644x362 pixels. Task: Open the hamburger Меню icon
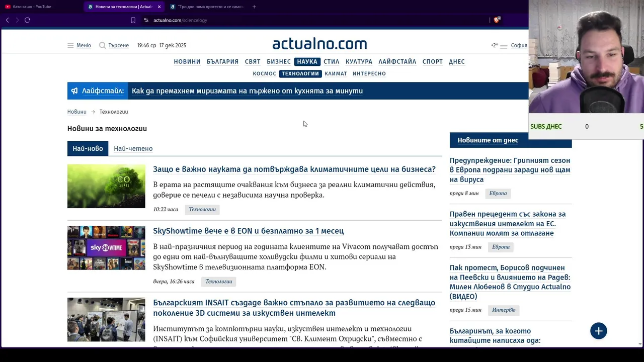(70, 45)
